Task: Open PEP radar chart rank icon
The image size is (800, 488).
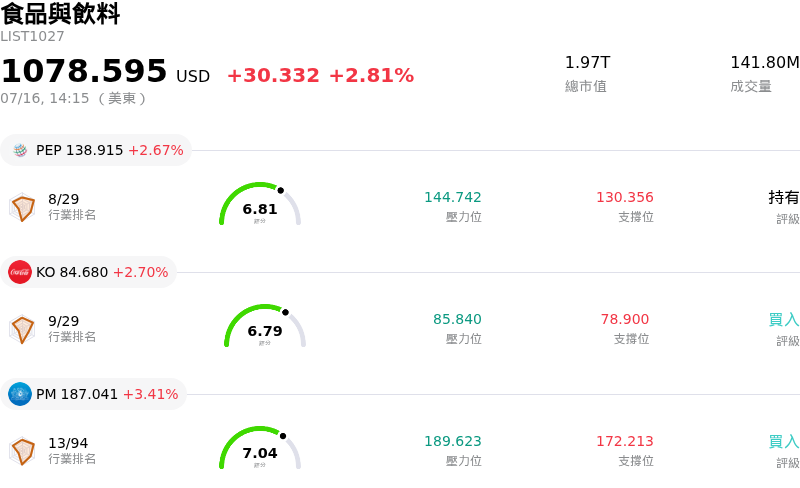Action: click(22, 207)
